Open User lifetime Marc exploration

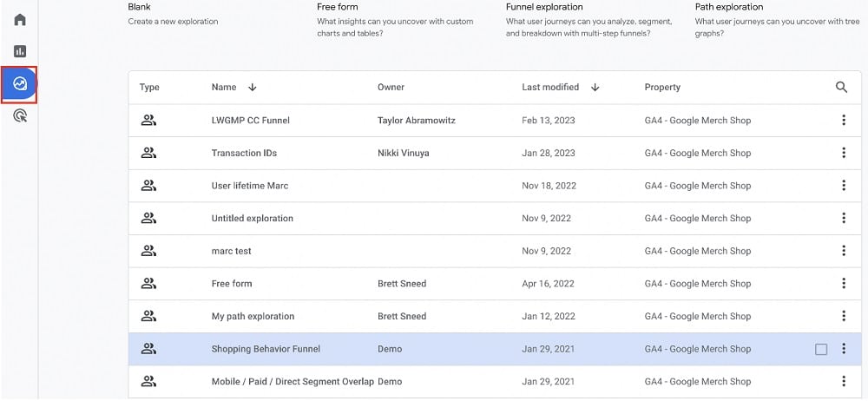[250, 186]
